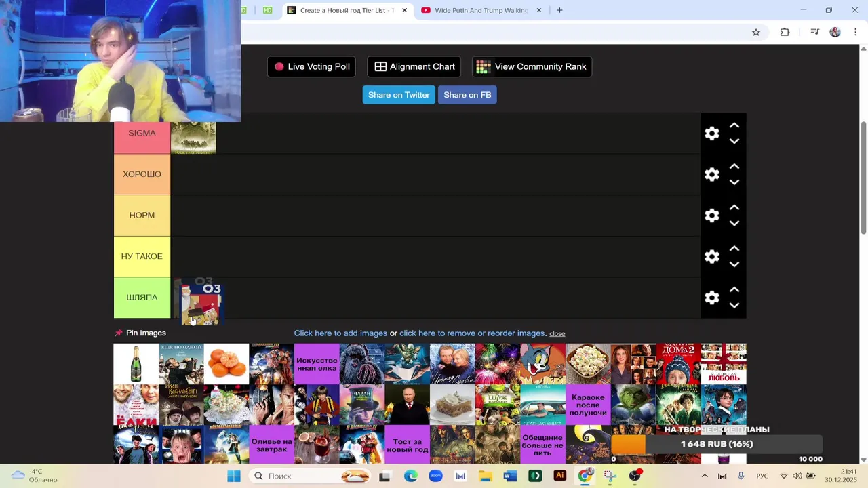This screenshot has height=488, width=868.
Task: Move НОРМ row up with arrow
Action: point(734,208)
